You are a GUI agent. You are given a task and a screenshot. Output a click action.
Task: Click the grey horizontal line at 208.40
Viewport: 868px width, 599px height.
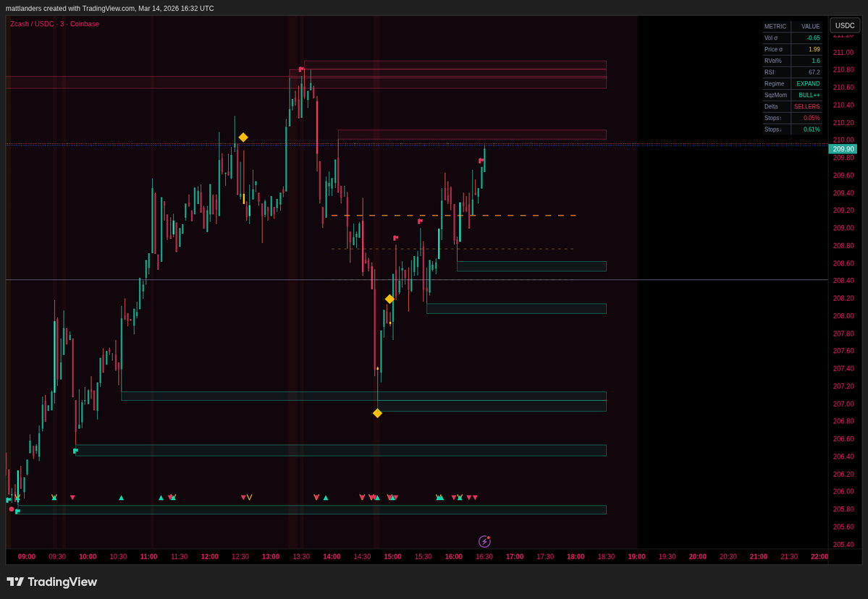(417, 280)
